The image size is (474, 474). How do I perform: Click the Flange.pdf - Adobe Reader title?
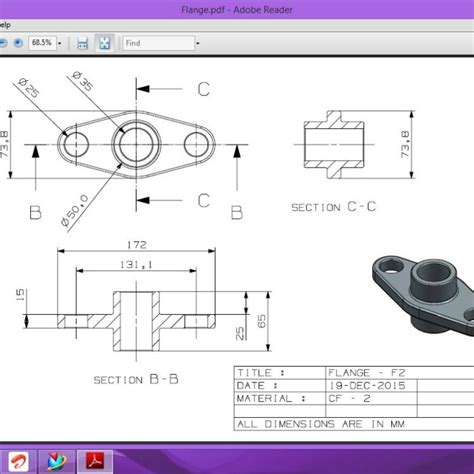(x=237, y=10)
